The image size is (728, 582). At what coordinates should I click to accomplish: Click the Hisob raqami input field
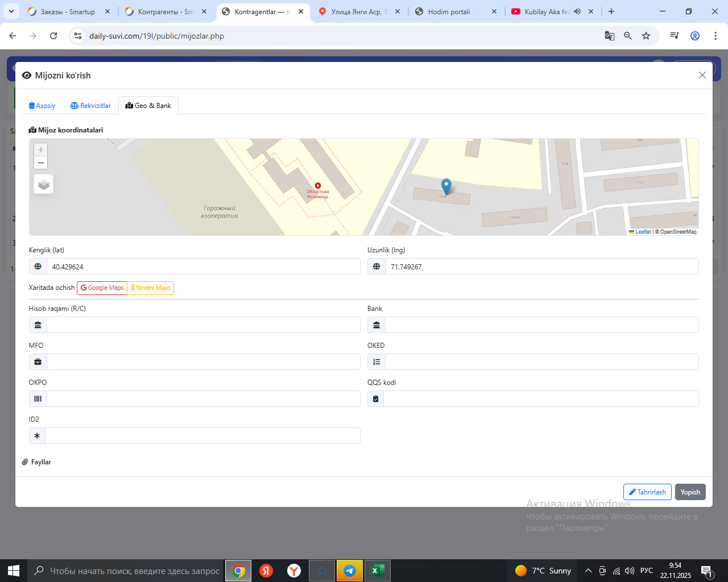[x=203, y=325]
